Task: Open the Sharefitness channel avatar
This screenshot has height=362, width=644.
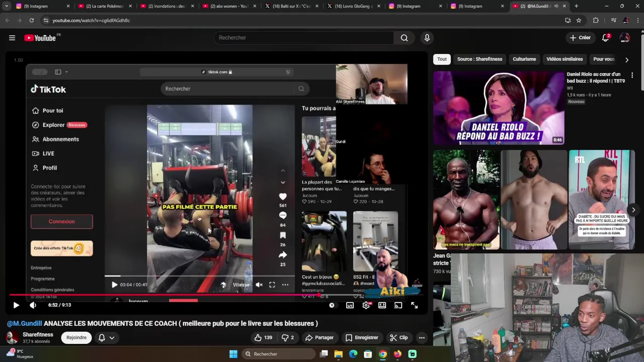Action: (x=12, y=337)
